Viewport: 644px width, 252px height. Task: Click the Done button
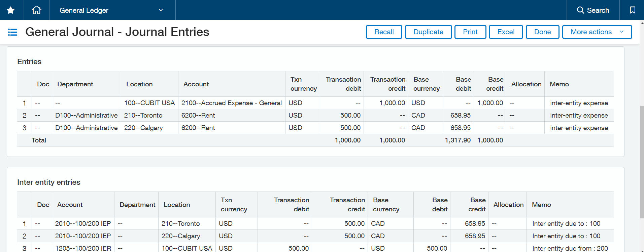coord(542,32)
